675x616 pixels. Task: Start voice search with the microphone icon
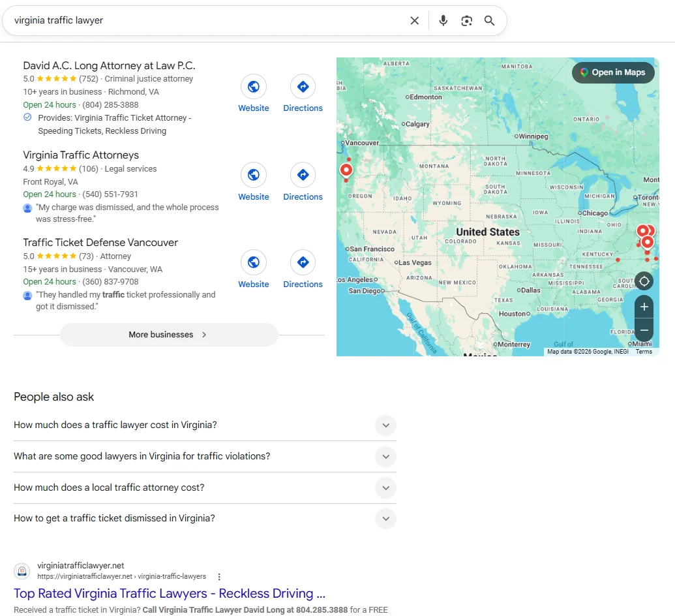pyautogui.click(x=443, y=21)
